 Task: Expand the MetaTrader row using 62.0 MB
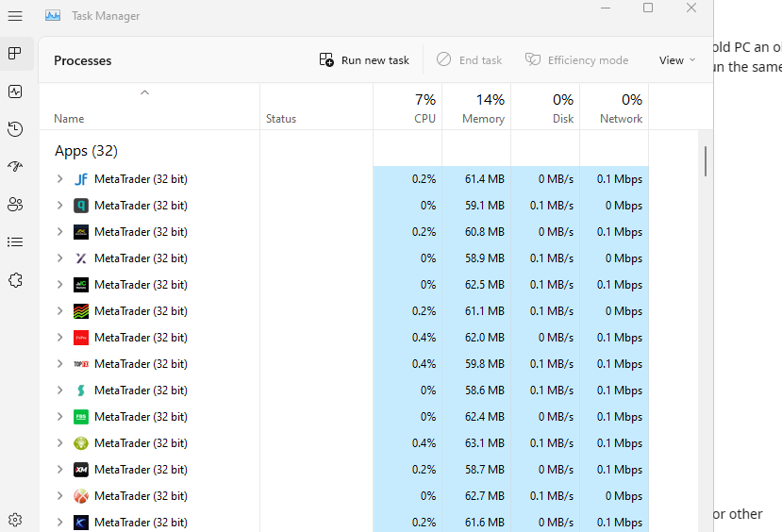pyautogui.click(x=59, y=338)
